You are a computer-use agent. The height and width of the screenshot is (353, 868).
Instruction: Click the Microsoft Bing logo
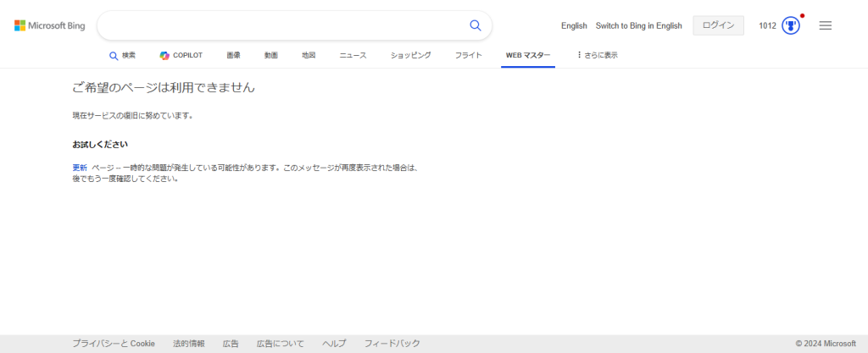pyautogui.click(x=50, y=25)
